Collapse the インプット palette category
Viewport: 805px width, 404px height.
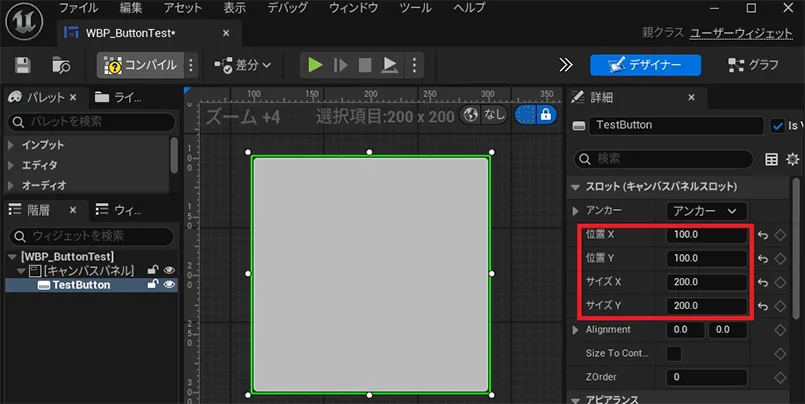pyautogui.click(x=11, y=145)
